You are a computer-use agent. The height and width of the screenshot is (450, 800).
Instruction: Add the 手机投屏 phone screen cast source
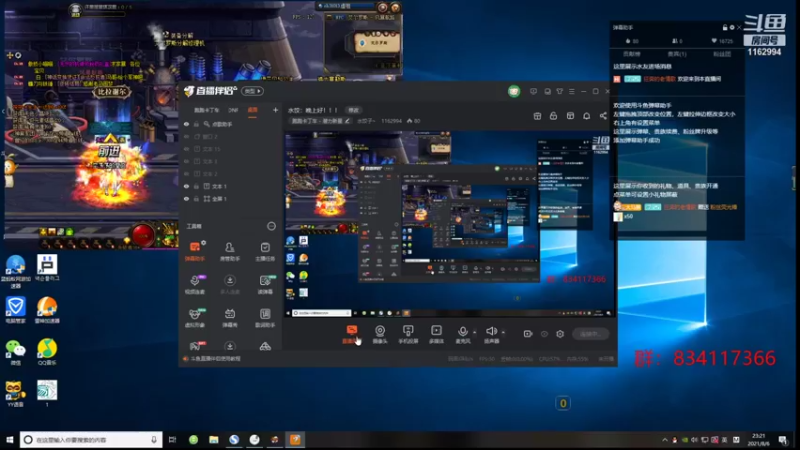coord(408,334)
